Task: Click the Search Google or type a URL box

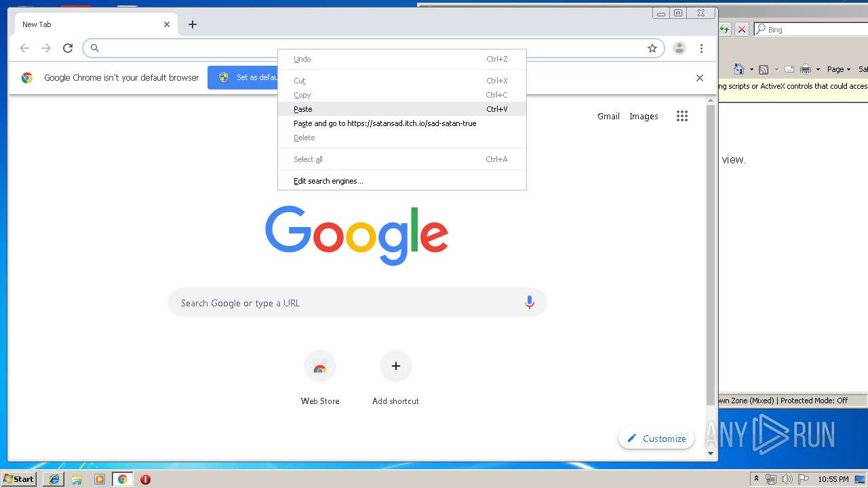Action: 357,303
